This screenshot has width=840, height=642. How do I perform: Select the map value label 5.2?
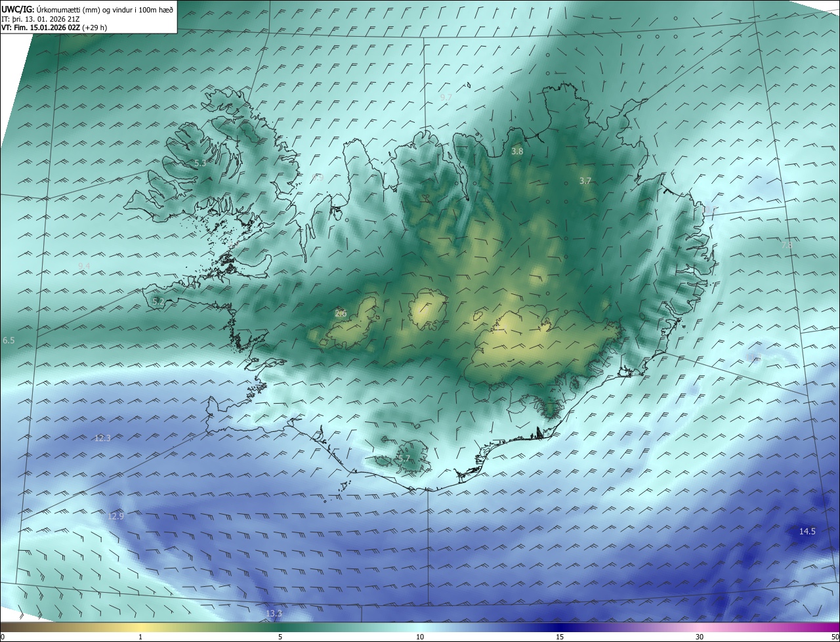(158, 301)
